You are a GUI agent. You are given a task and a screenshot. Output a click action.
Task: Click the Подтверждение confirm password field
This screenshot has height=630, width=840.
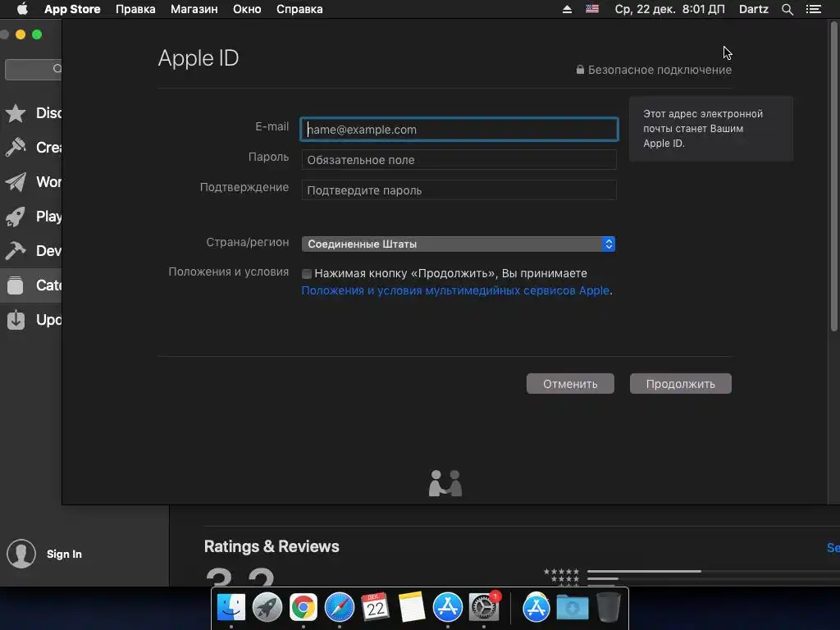(x=459, y=190)
